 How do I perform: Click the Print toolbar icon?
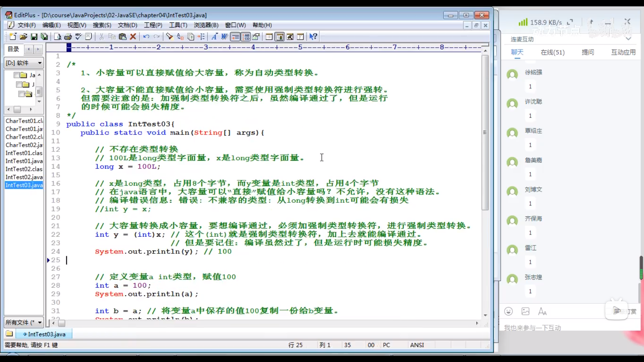(x=68, y=37)
